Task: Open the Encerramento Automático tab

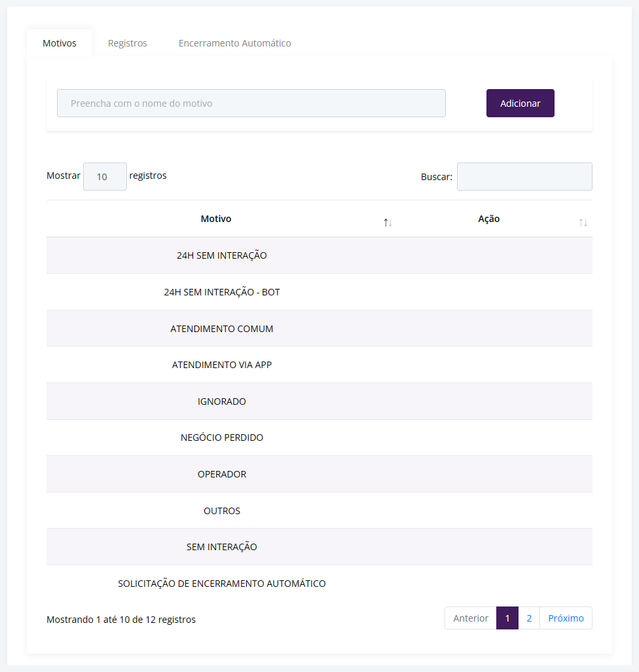Action: (x=234, y=43)
